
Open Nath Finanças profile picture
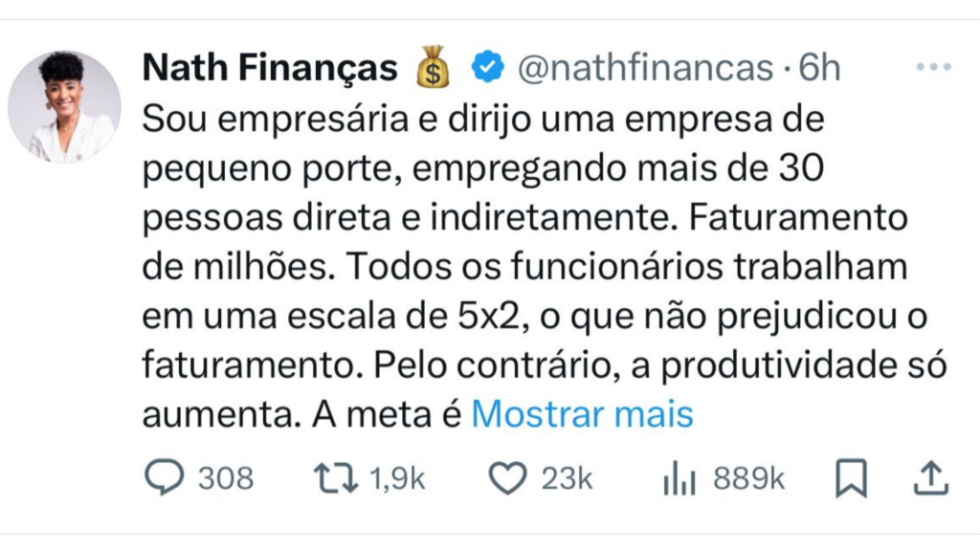click(x=65, y=106)
